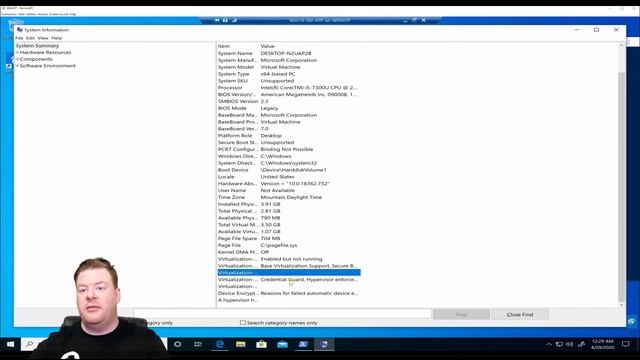This screenshot has width=640, height=360.
Task: Select the User Name row
Action: (x=289, y=190)
